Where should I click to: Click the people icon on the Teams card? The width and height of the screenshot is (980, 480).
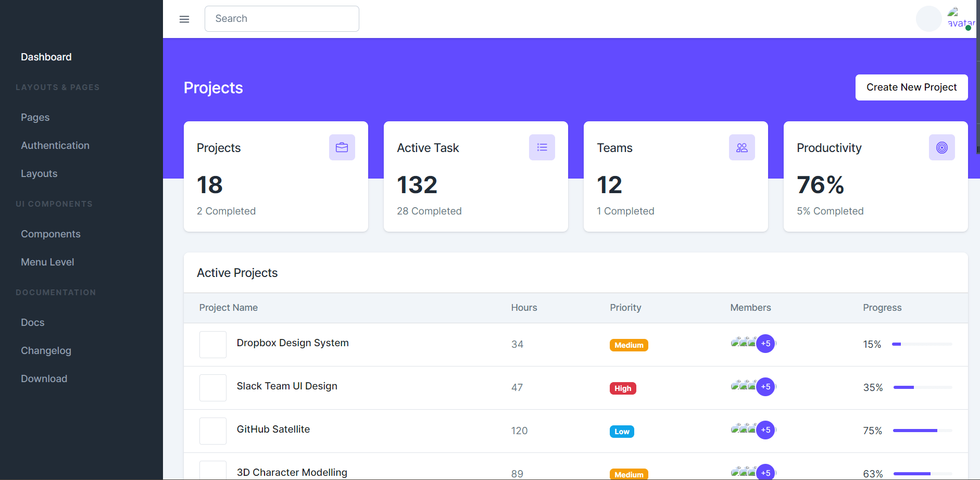[742, 147]
